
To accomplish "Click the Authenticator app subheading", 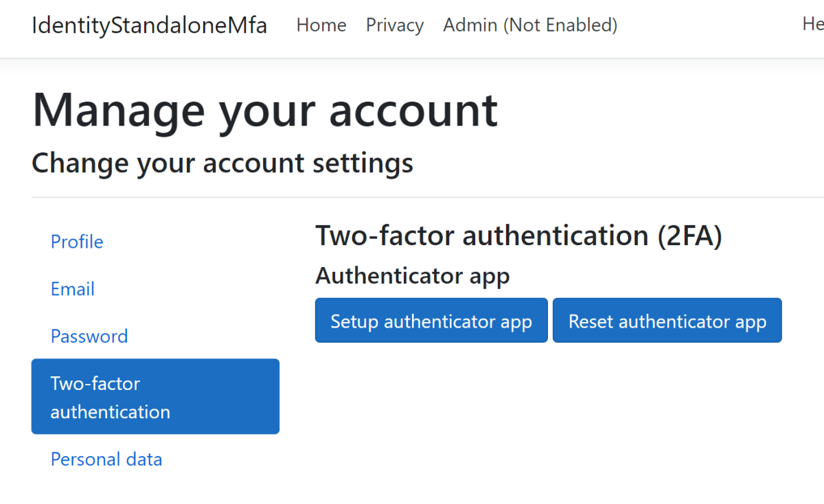I will pos(412,275).
